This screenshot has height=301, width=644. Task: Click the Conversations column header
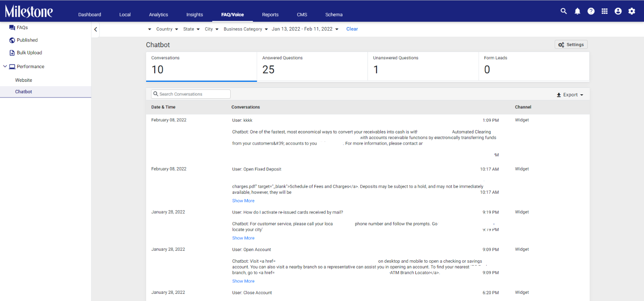coord(246,107)
